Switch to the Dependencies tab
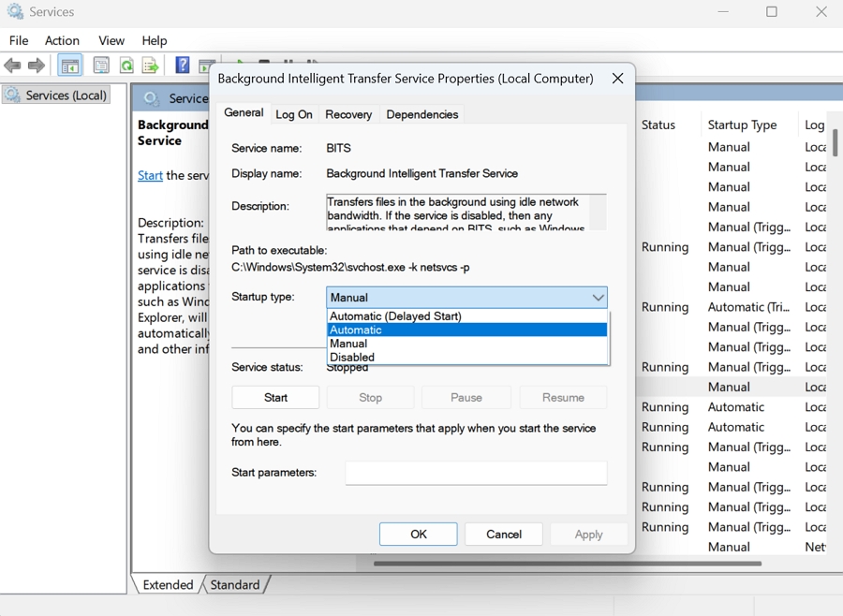The image size is (843, 616). point(421,114)
